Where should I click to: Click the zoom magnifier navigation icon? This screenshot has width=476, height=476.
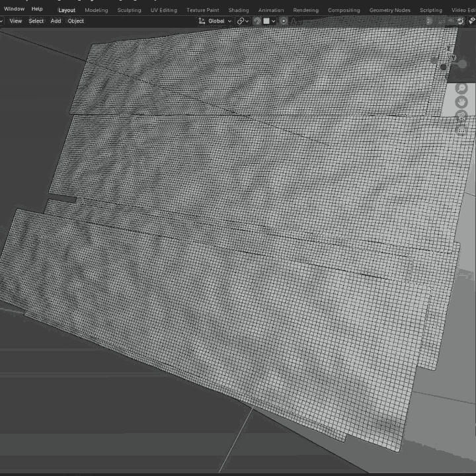pyautogui.click(x=463, y=88)
